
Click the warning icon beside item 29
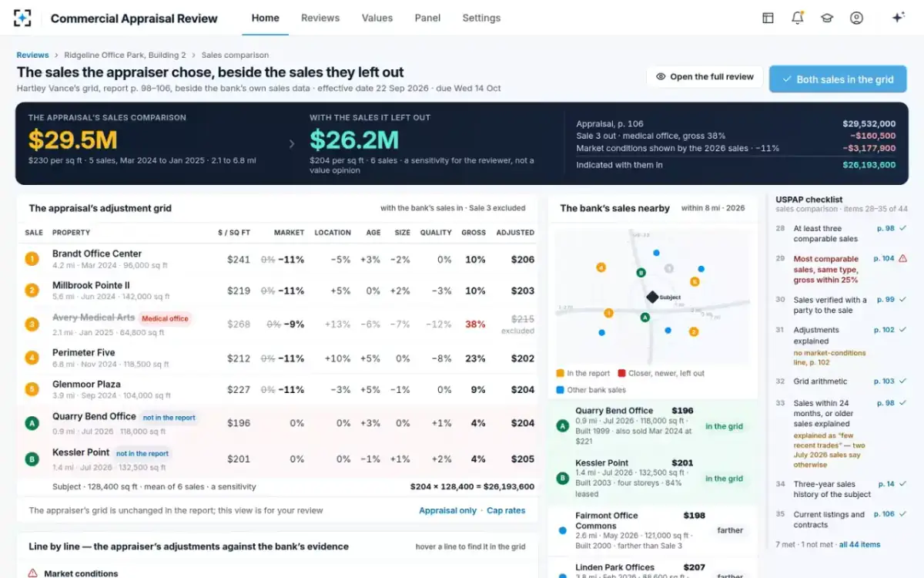902,259
